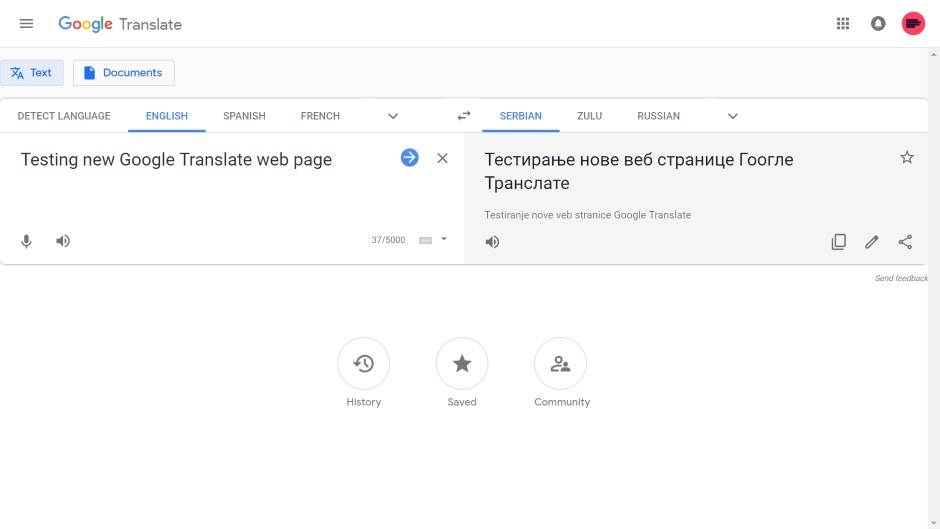Open the notifications bell
This screenshot has height=529, width=940.
click(x=878, y=23)
